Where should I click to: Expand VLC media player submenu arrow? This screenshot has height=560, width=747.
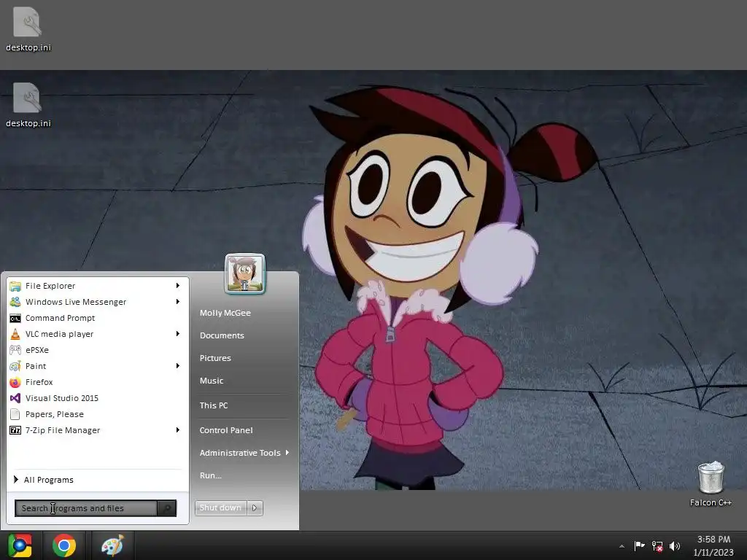coord(178,334)
